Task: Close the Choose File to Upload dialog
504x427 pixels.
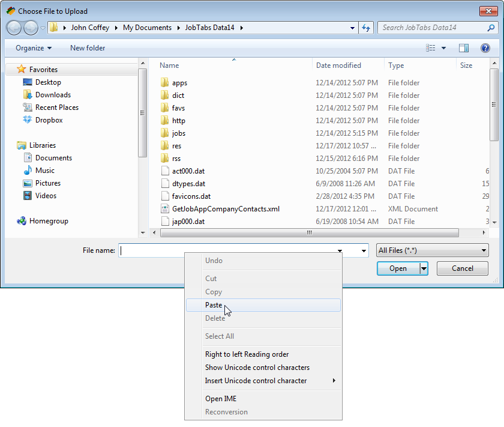Action: pos(488,11)
